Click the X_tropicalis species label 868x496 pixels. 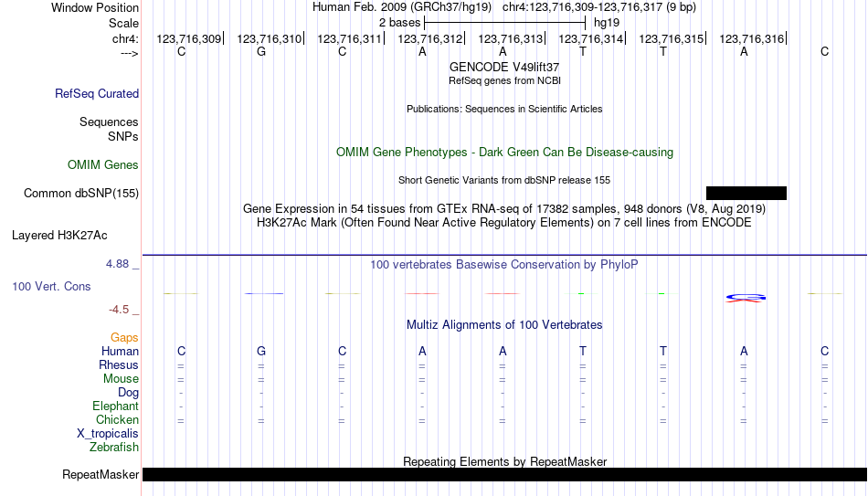pyautogui.click(x=108, y=434)
